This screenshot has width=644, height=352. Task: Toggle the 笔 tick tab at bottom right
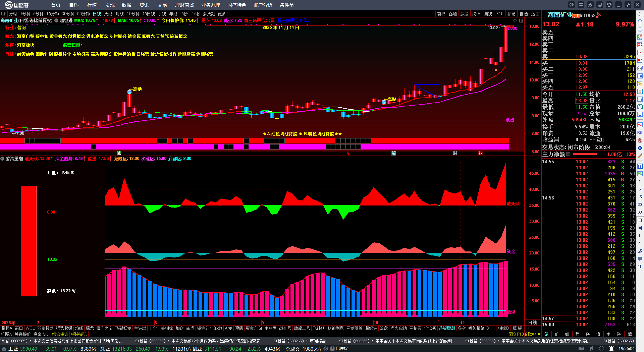point(547,334)
